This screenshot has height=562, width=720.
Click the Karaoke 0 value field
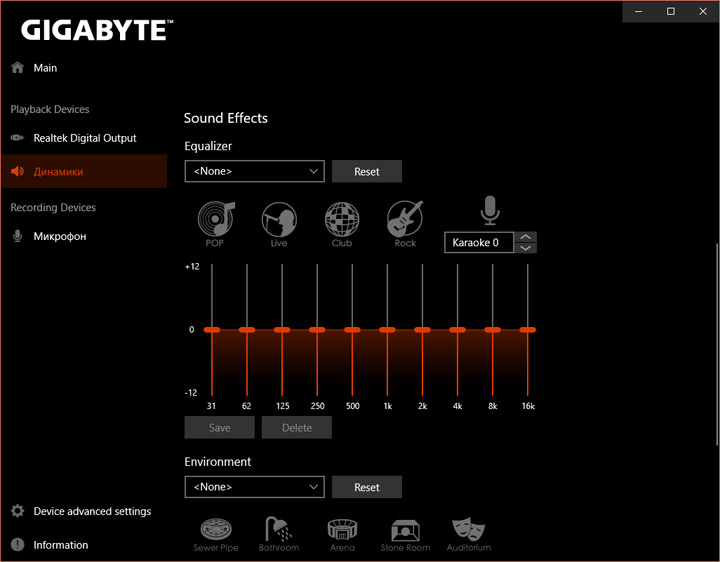(x=479, y=242)
